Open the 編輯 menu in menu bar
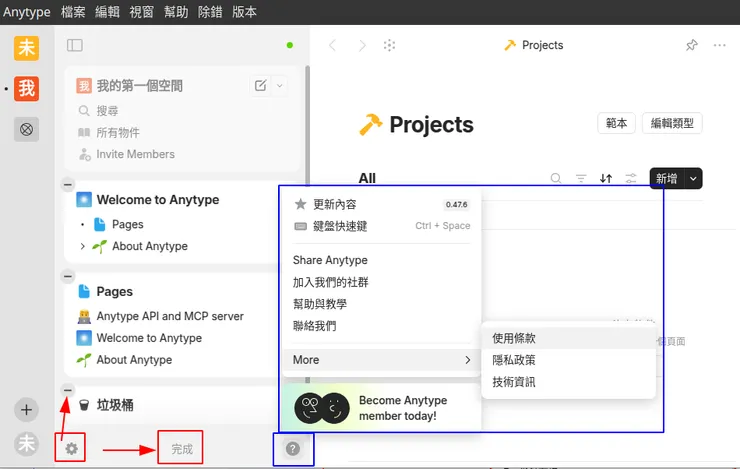The width and height of the screenshot is (740, 469). pyautogui.click(x=107, y=12)
